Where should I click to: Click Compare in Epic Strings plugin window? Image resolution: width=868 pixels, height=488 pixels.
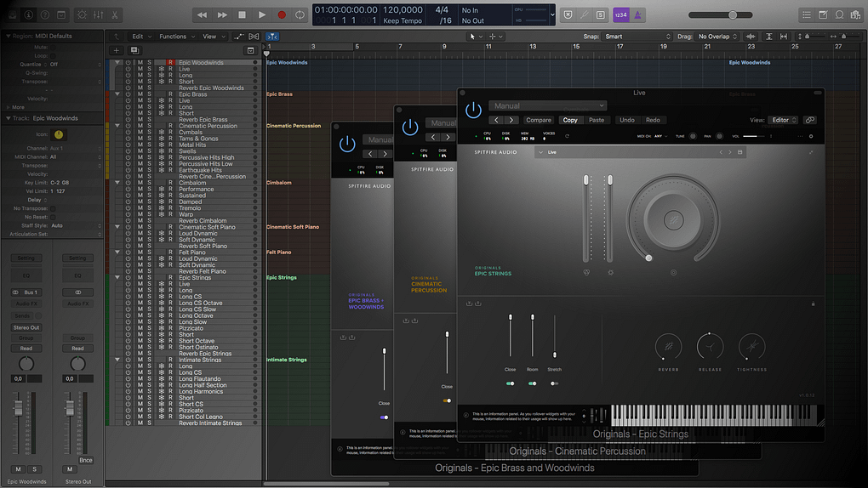[539, 120]
